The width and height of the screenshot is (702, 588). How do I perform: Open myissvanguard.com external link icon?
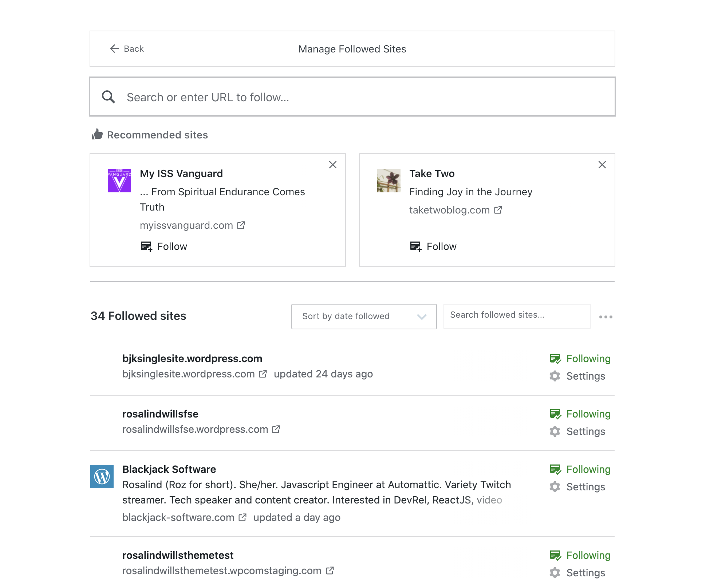(x=241, y=226)
